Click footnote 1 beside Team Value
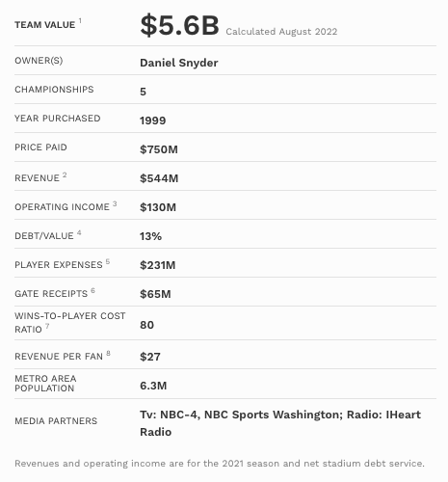Image resolution: width=448 pixels, height=482 pixels. pos(80,21)
